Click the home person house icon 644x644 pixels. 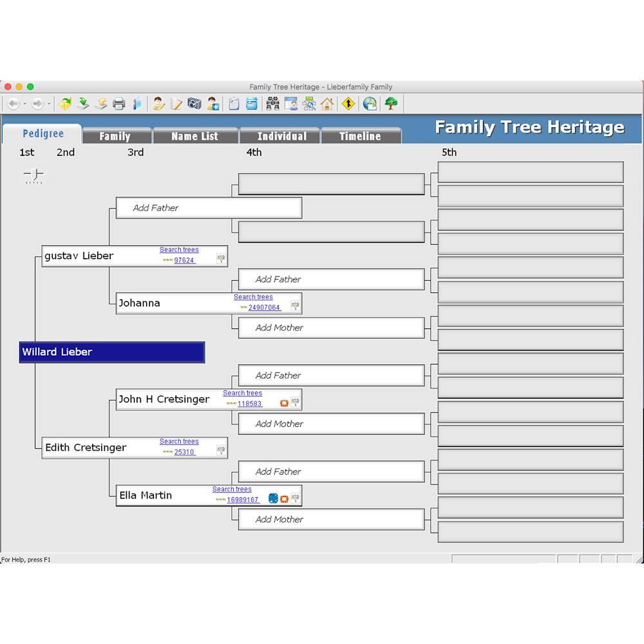click(x=327, y=104)
